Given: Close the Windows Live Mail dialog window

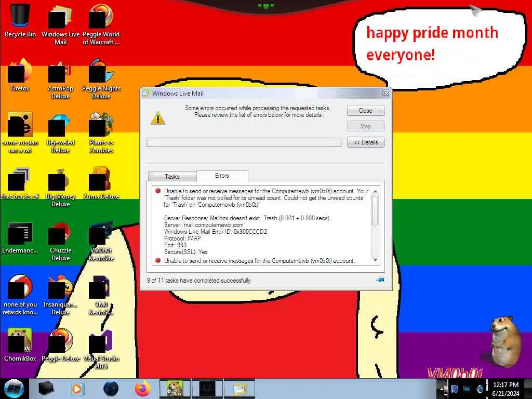Looking at the screenshot, I should 386,94.
